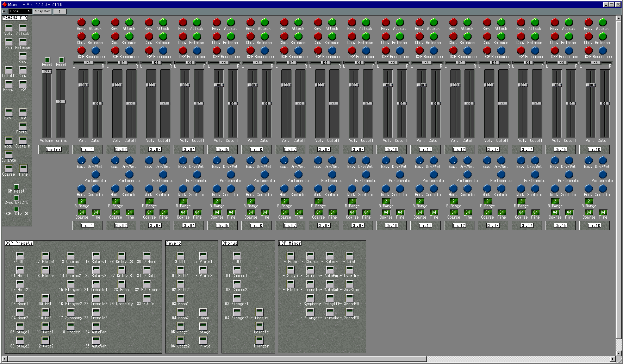Click the Ch.10 button below its Coarse/Fine values

click(392, 226)
